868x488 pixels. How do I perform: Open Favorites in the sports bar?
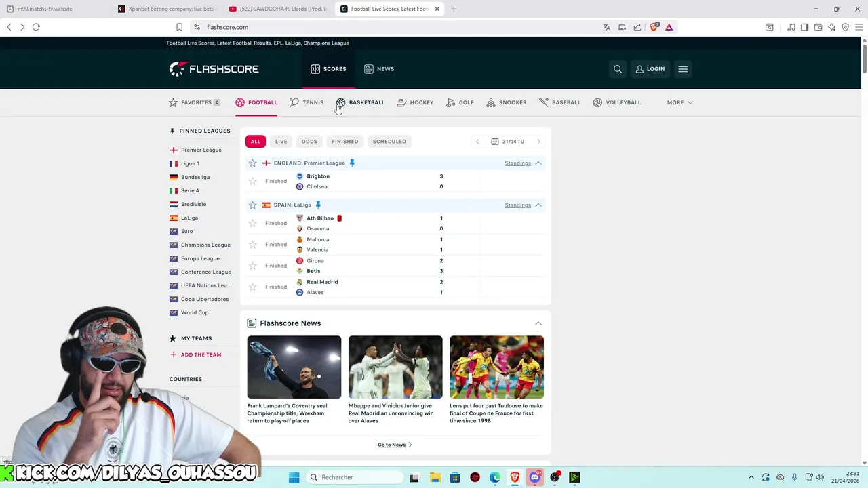(195, 102)
